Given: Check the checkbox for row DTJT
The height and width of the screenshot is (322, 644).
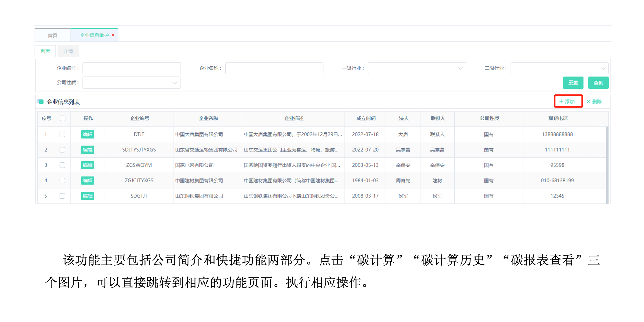Looking at the screenshot, I should (x=62, y=134).
